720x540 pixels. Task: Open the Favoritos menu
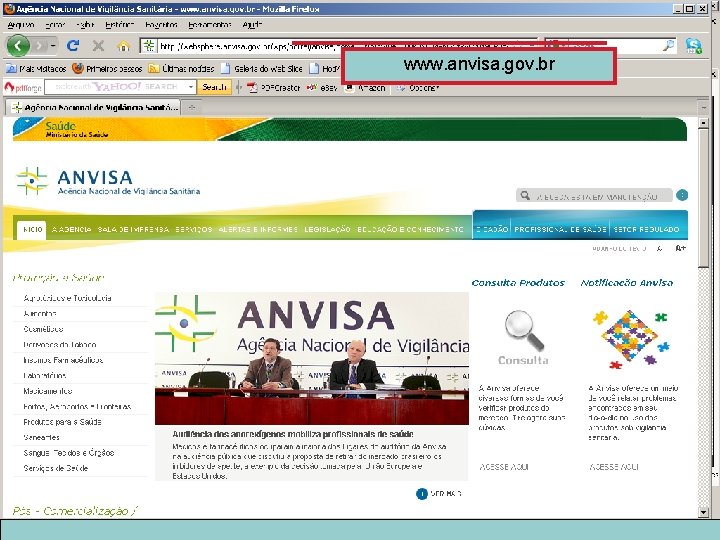161,25
